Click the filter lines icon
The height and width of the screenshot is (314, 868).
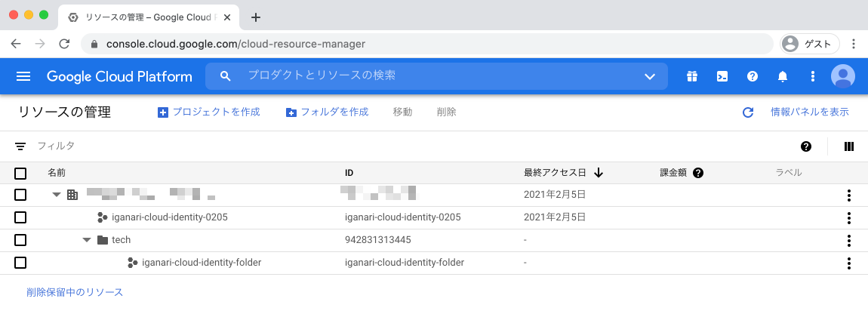click(20, 146)
